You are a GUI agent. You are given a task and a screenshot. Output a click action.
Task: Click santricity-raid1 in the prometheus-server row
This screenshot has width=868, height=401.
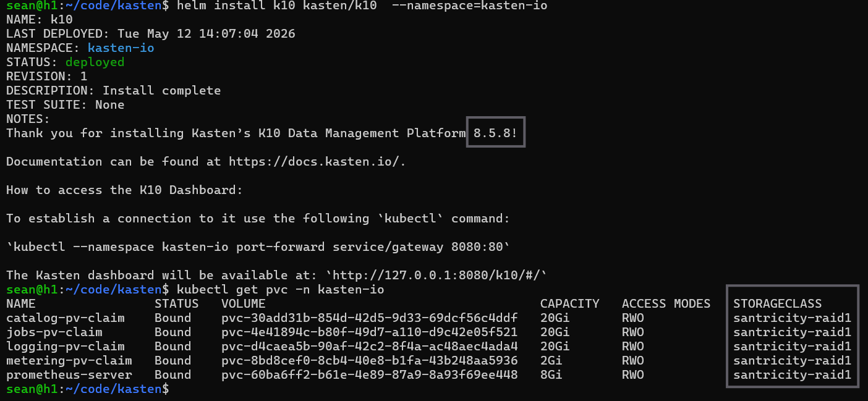[793, 375]
